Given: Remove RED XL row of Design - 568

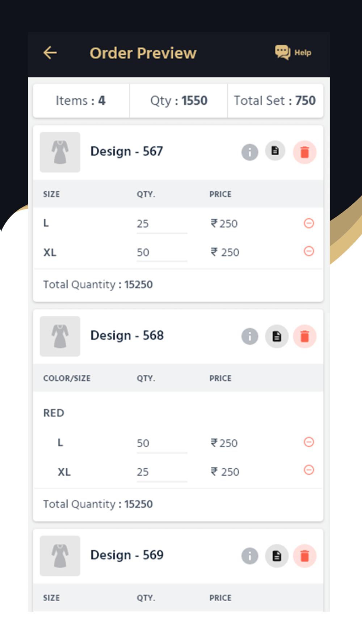Looking at the screenshot, I should click(x=309, y=470).
